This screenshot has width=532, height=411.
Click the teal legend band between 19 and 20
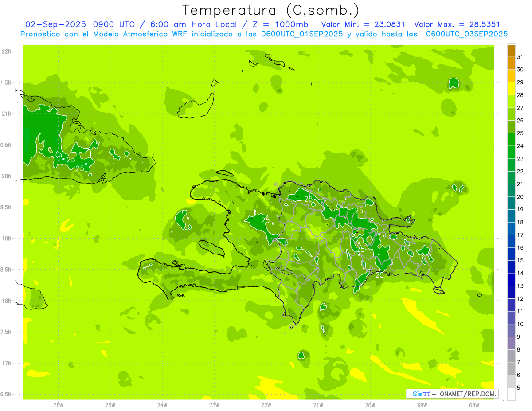point(511,204)
